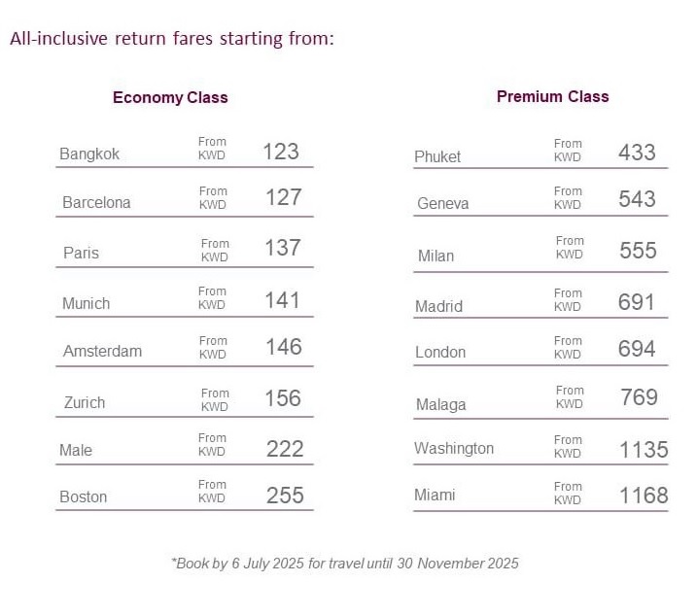Open Washington fare of 1135

point(540,449)
